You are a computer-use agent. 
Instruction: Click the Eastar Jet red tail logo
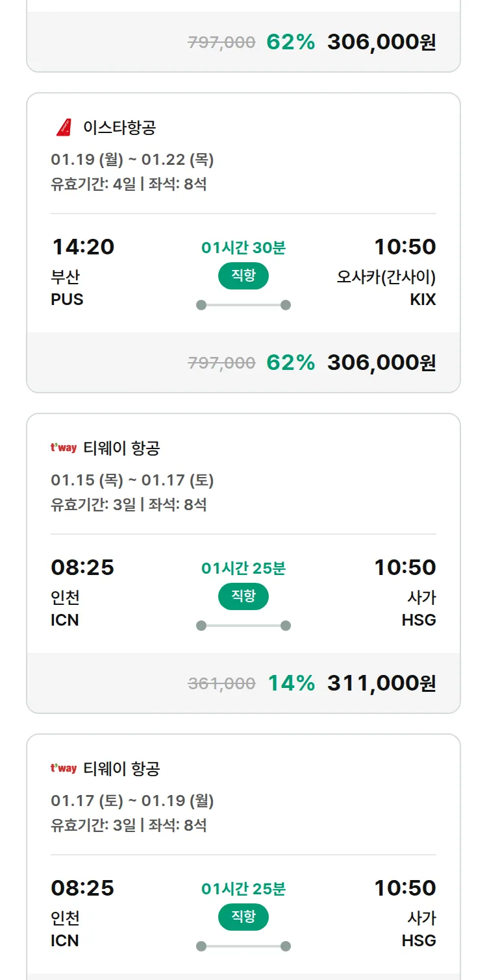click(x=64, y=127)
